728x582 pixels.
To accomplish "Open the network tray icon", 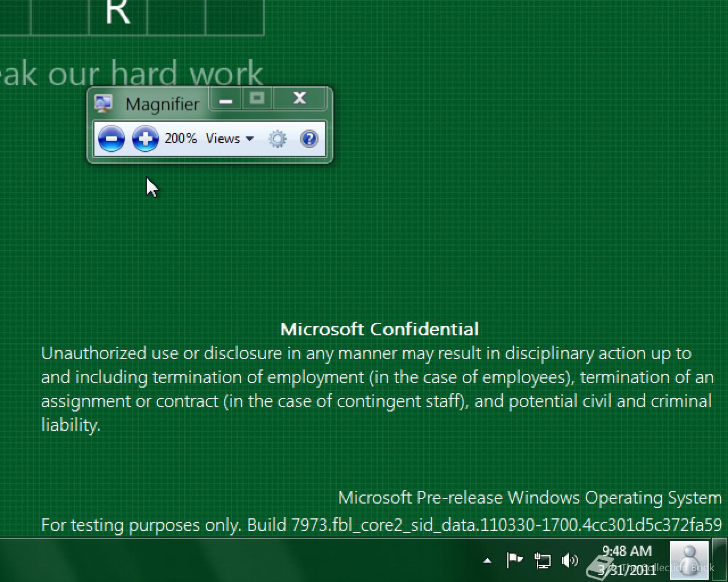I will coord(543,561).
